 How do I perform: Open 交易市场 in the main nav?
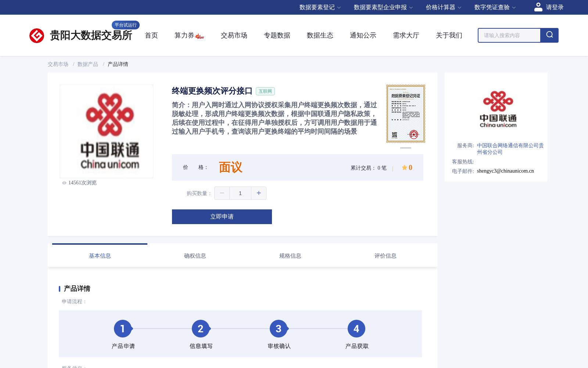point(234,35)
